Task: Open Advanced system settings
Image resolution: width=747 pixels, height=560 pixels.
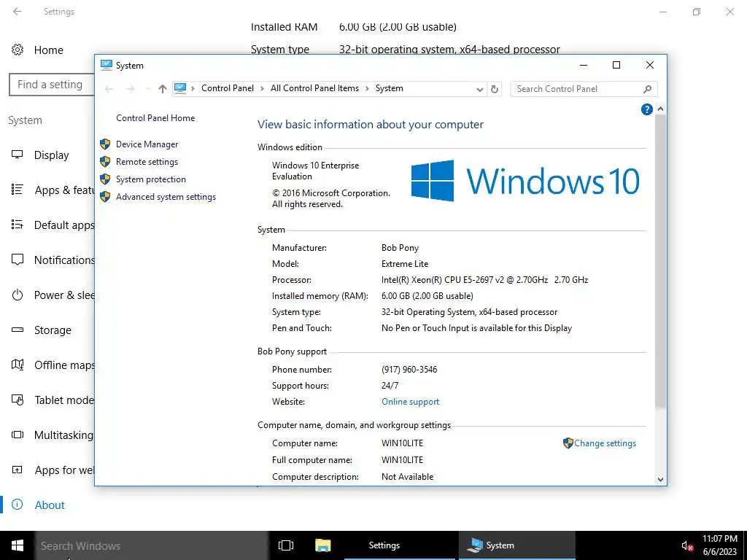Action: pyautogui.click(x=166, y=197)
